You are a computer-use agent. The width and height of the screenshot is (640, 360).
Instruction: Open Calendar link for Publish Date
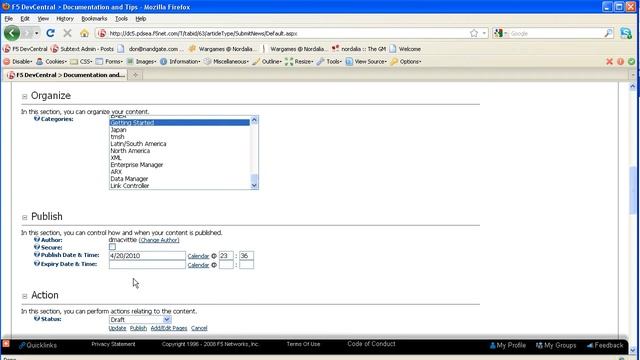point(198,256)
